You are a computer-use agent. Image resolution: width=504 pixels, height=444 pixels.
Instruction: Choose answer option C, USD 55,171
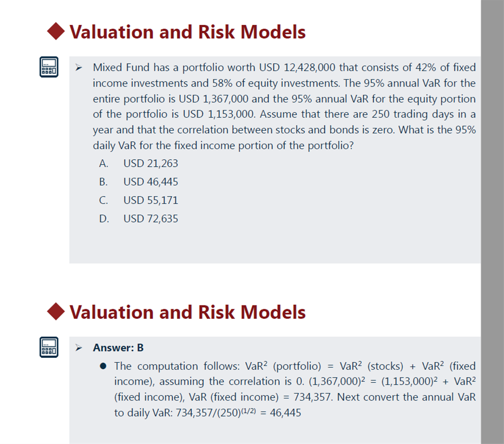pos(150,200)
